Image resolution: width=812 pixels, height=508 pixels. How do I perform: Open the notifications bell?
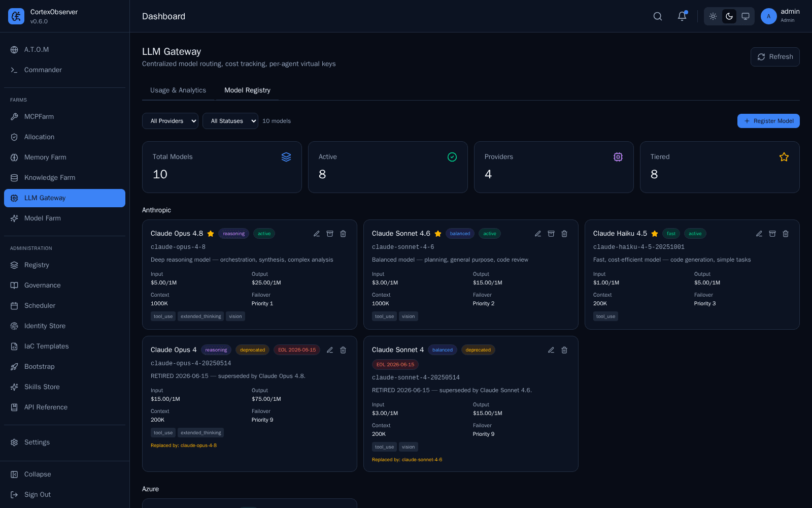pos(682,16)
